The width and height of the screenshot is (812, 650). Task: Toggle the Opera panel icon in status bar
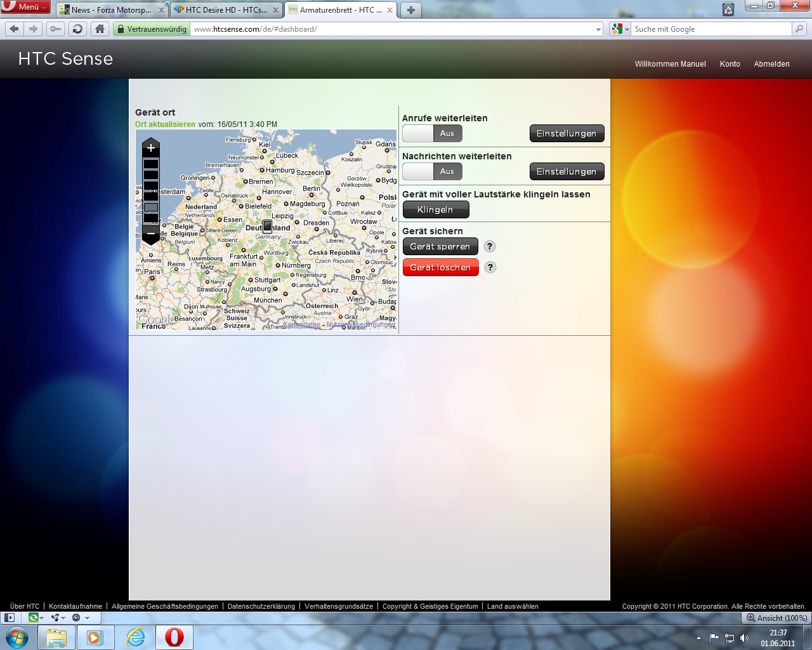pos(10,618)
